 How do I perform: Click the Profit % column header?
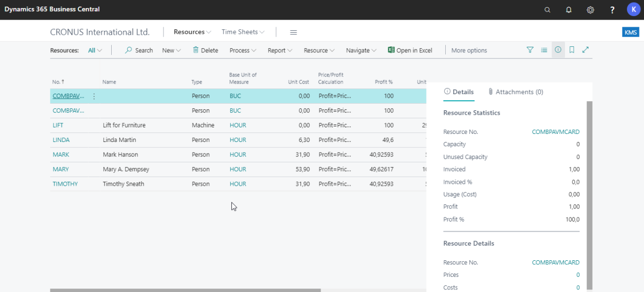384,82
